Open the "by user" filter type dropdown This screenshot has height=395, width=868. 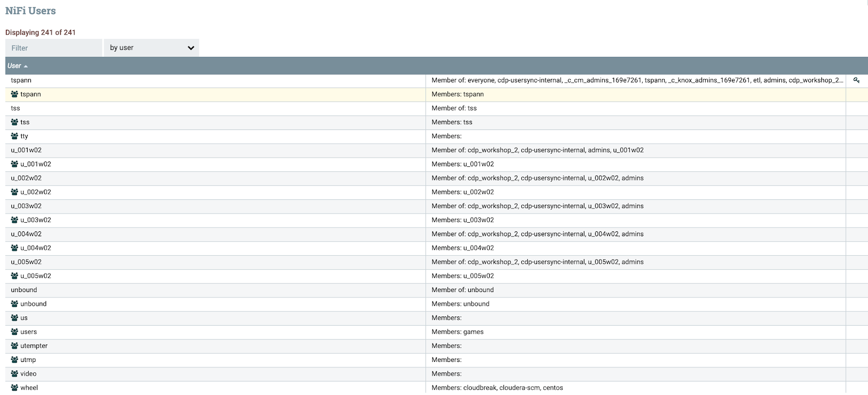tap(151, 48)
